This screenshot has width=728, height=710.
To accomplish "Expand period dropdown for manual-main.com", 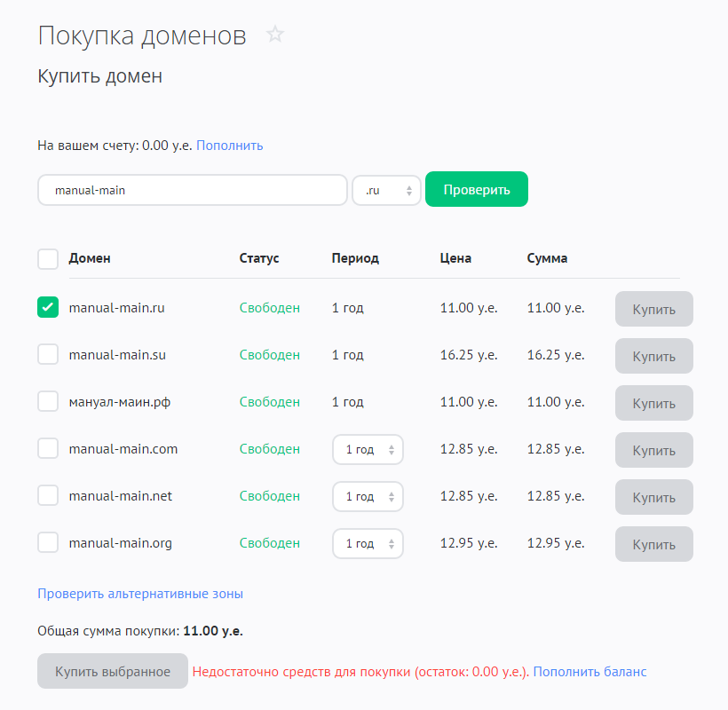I will pos(368,450).
